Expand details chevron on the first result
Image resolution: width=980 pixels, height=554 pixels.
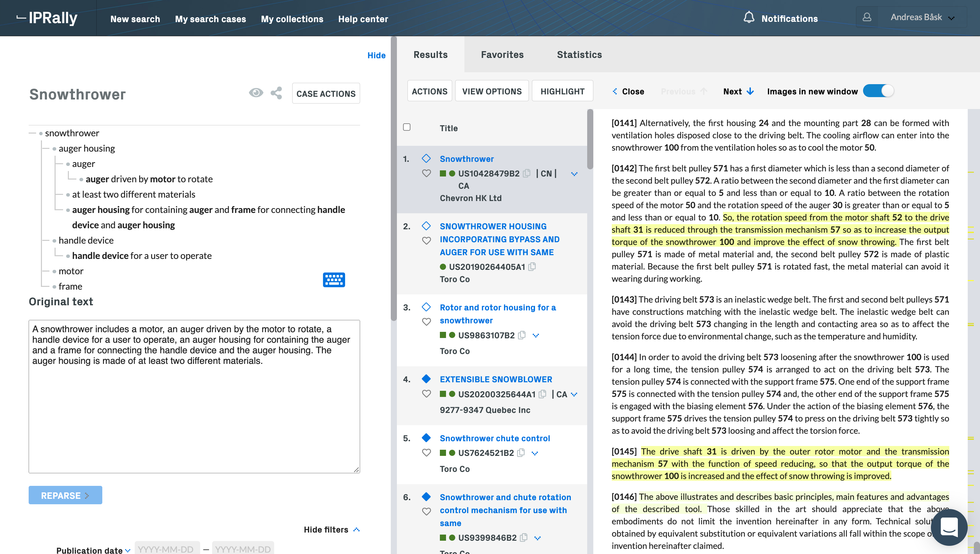574,174
